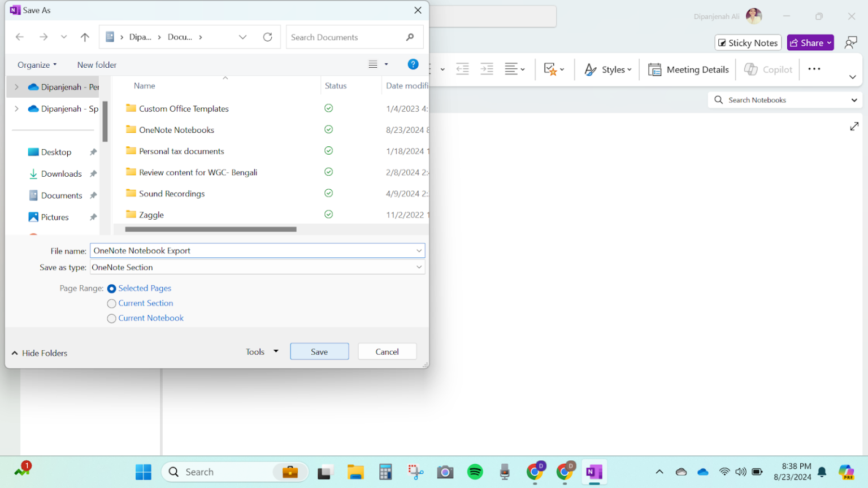The height and width of the screenshot is (488, 868).
Task: Choose Current Section as page range
Action: click(111, 303)
